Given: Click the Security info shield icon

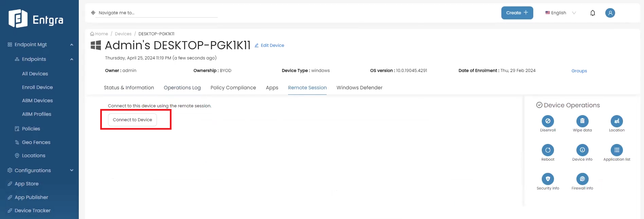Looking at the screenshot, I should click(548, 179).
